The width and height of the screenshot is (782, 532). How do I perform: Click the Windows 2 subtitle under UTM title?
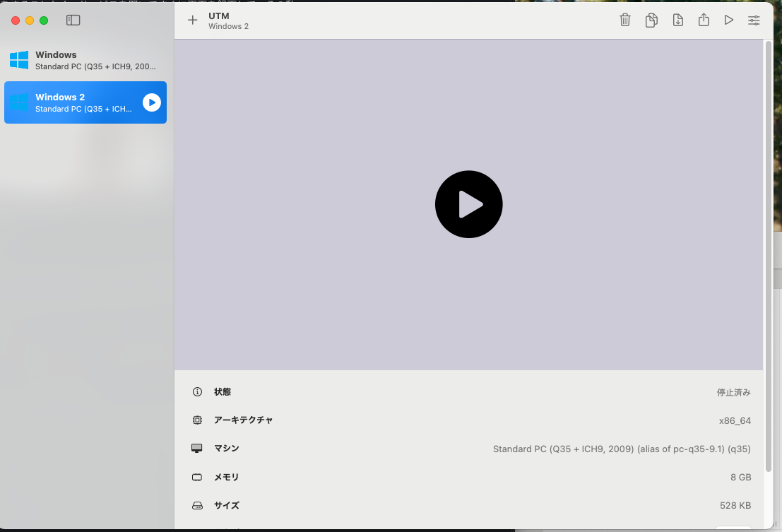[228, 26]
